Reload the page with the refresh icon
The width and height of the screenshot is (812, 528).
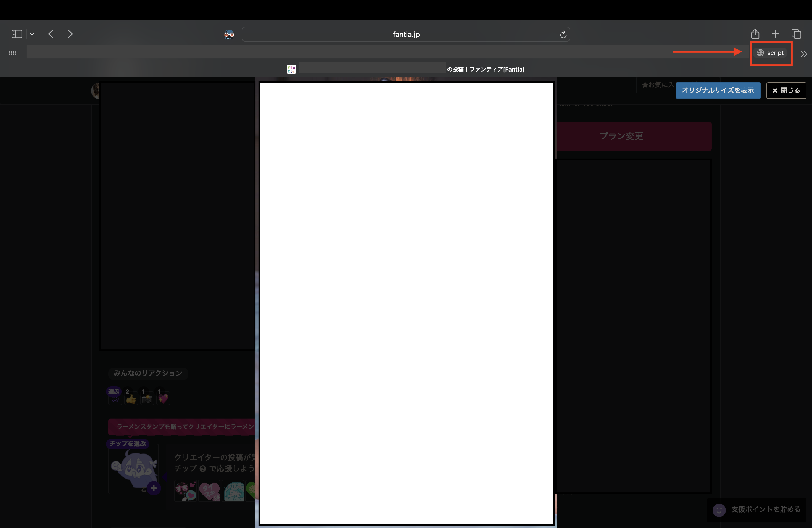click(563, 35)
